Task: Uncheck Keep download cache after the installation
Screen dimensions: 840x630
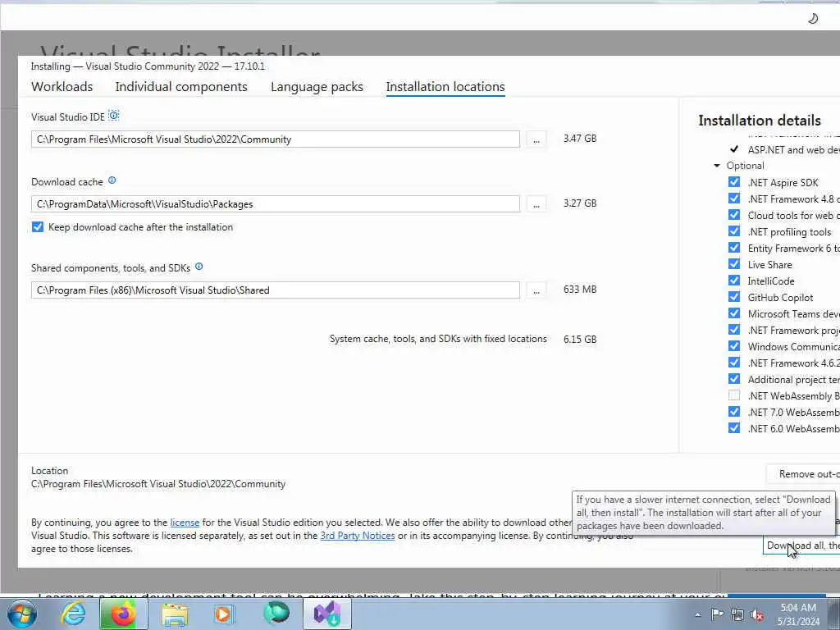Action: [x=38, y=227]
